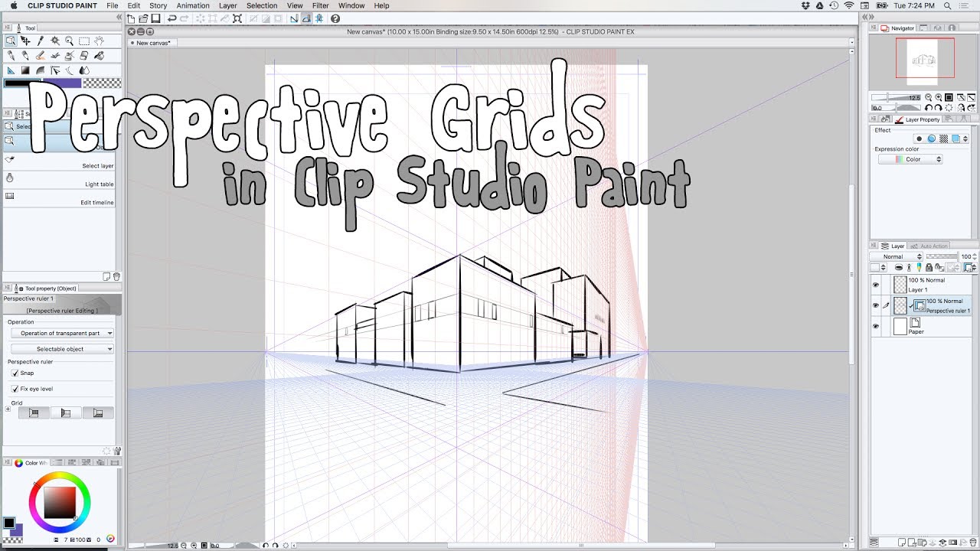Screen dimensions: 980x551
Task: Open the Edit menu
Action: 134,5
